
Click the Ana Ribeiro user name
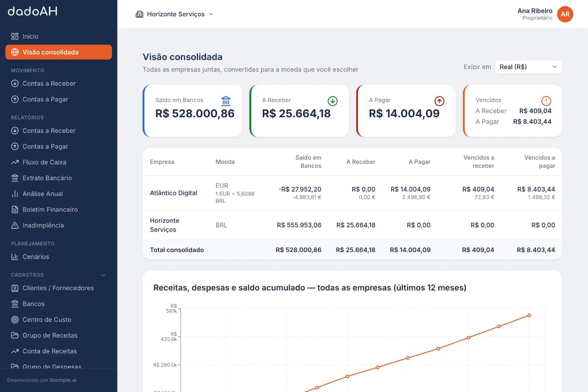tap(535, 10)
